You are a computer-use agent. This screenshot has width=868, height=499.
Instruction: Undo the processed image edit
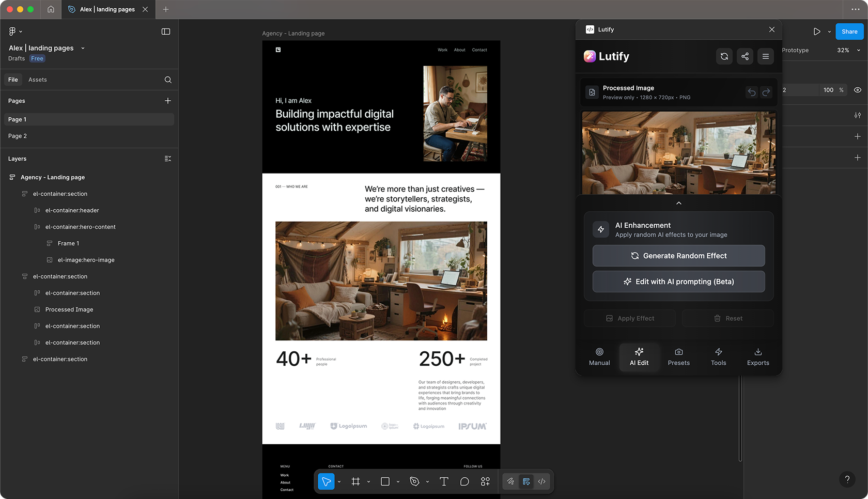point(751,92)
